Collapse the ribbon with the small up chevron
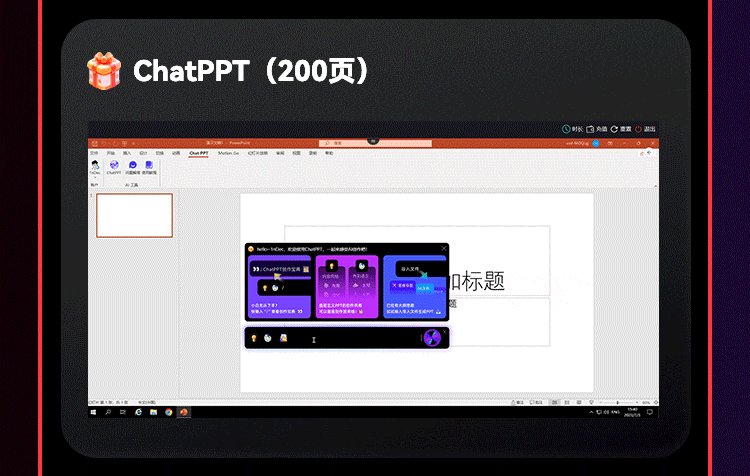 pos(655,186)
